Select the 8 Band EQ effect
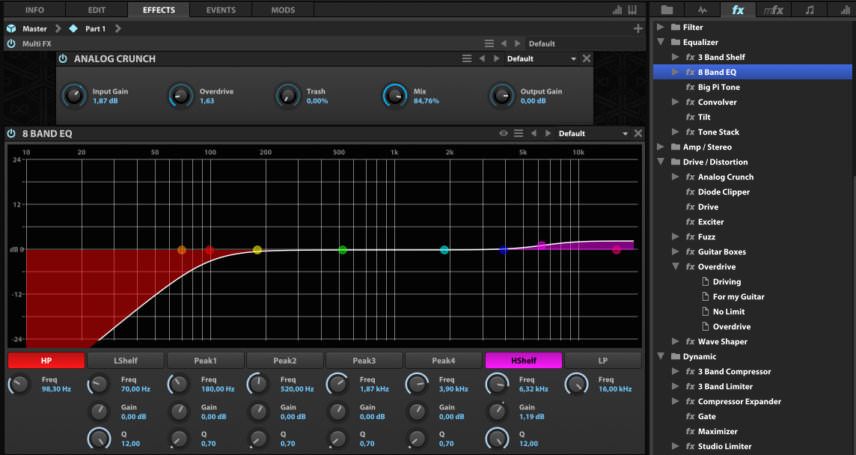Screen dimensions: 856x455 [752, 72]
